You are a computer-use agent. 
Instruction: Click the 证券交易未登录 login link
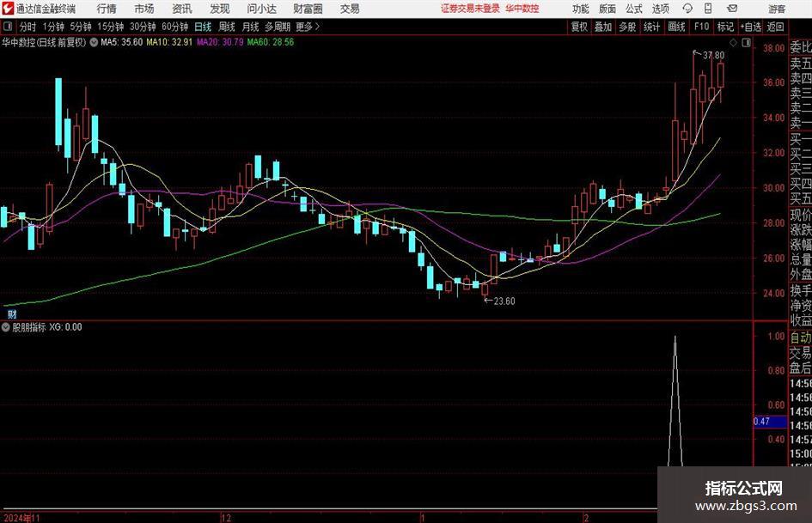coord(470,9)
